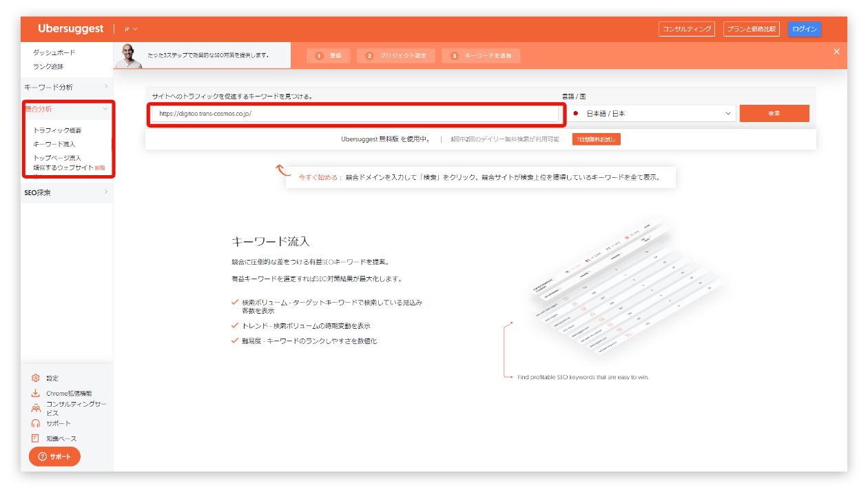The image size is (868, 495).
Task: Click the Ubersuggest logo
Action: [x=71, y=29]
